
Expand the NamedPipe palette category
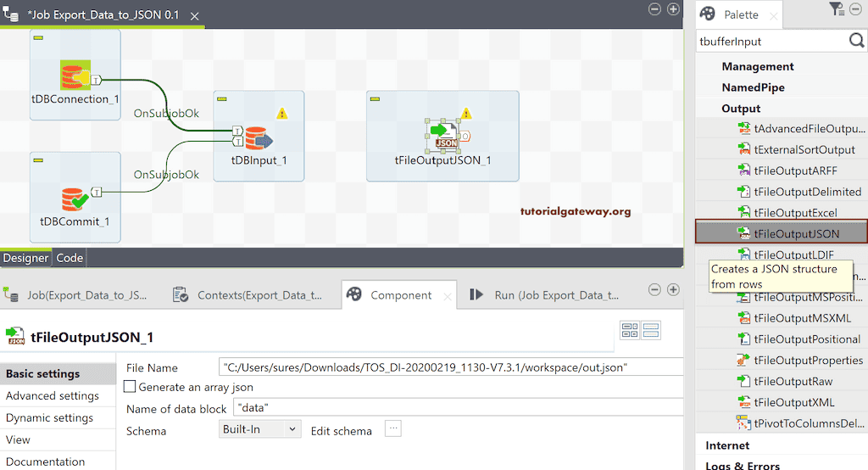pos(753,87)
